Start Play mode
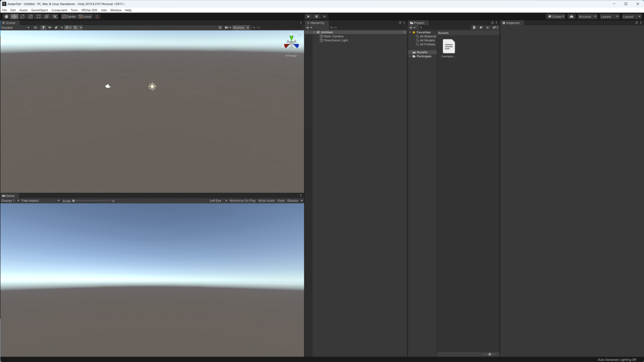This screenshot has height=362, width=644. click(x=309, y=17)
